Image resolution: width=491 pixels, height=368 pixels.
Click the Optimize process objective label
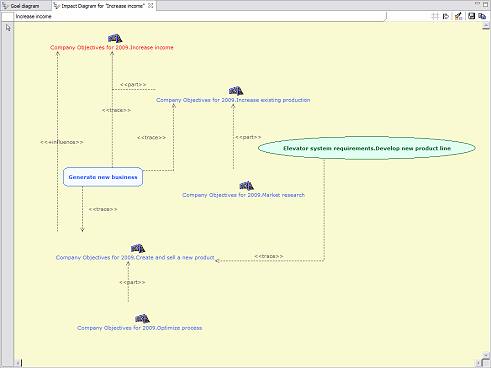pos(139,328)
